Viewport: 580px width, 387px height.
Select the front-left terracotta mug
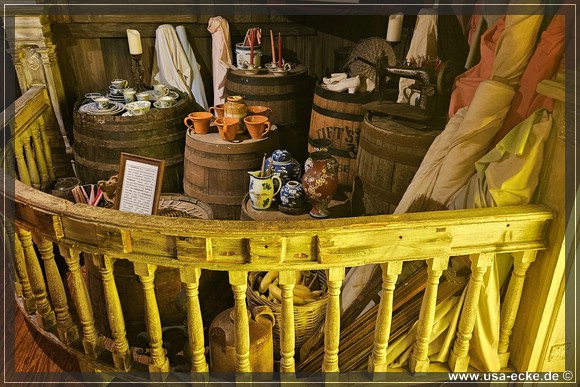(199, 122)
